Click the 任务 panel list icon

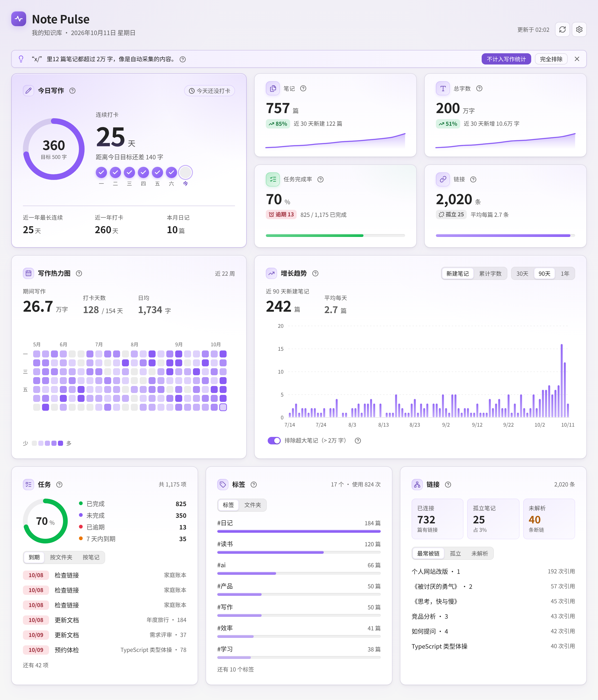[28, 484]
